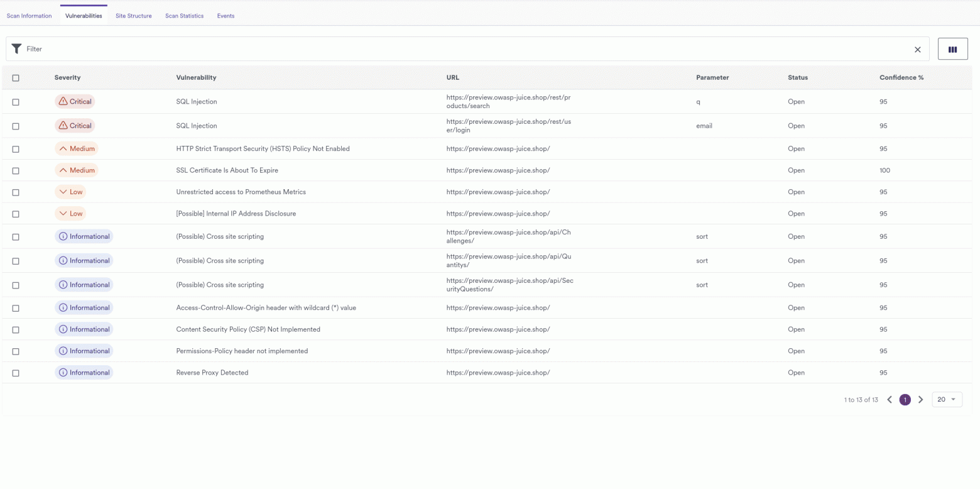
Task: Check the SQL Injection email parameter row
Action: (16, 126)
